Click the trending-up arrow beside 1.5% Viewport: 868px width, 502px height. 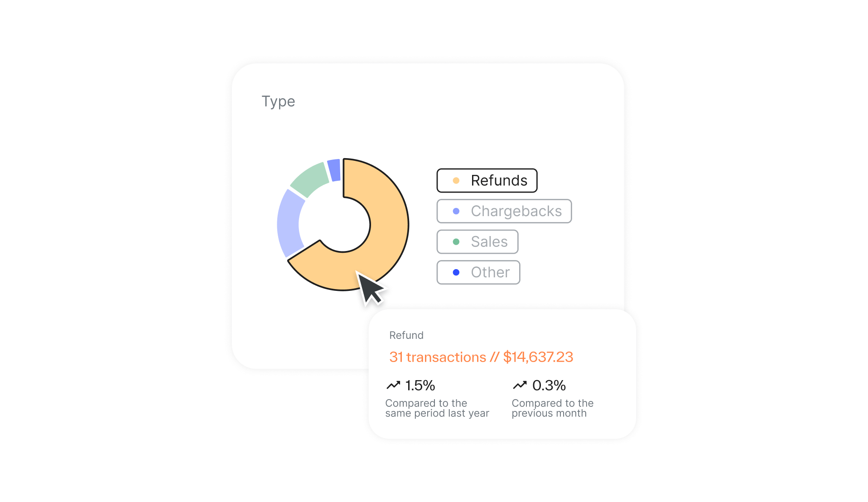(x=393, y=385)
